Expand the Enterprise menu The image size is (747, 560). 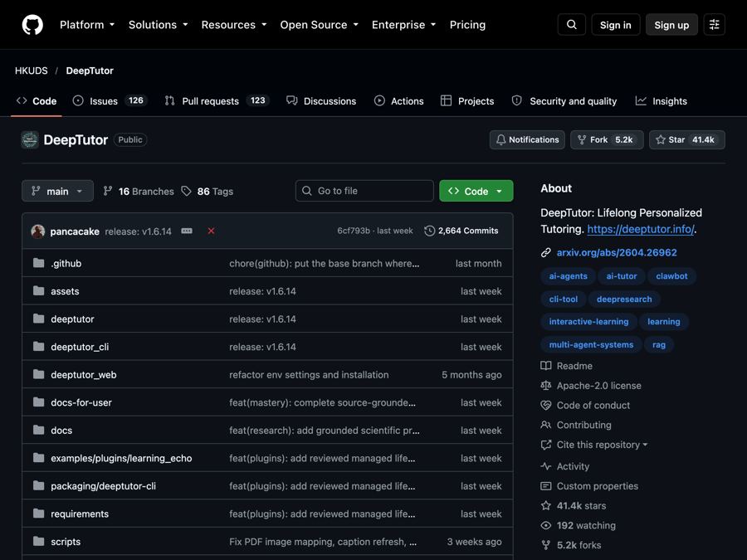[x=404, y=25]
